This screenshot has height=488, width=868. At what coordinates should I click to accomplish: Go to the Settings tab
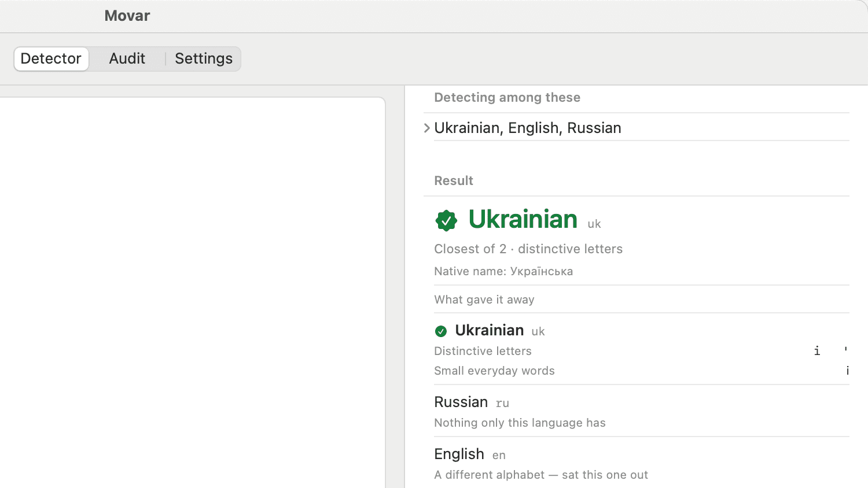[x=204, y=59]
